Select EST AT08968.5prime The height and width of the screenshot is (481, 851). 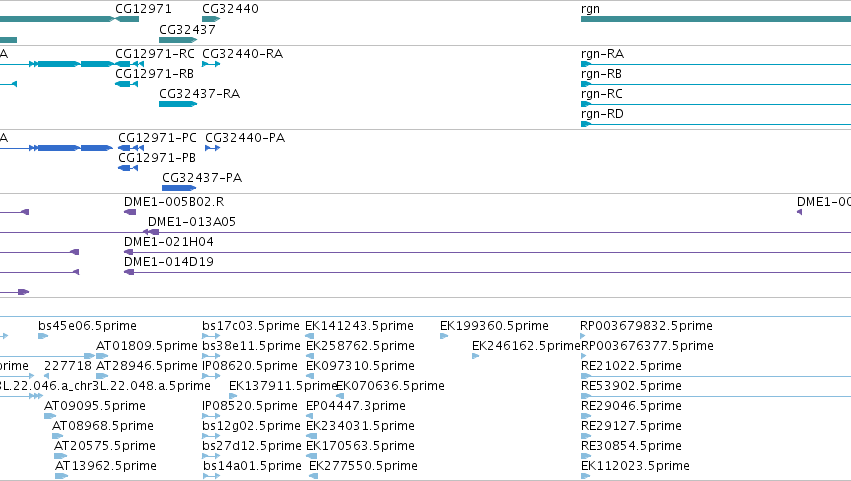tap(103, 426)
